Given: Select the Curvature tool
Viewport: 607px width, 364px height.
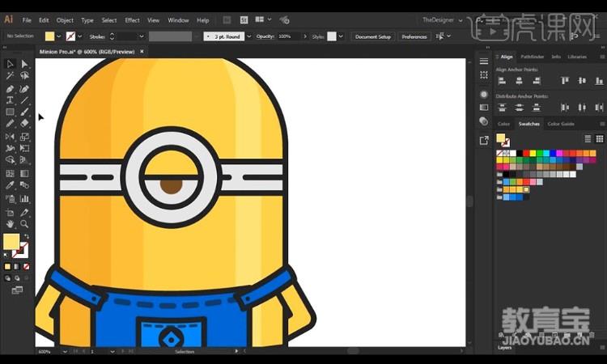Looking at the screenshot, I should tap(24, 89).
